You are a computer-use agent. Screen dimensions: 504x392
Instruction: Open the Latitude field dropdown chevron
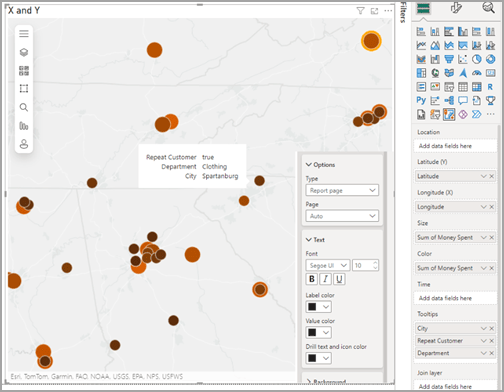(483, 176)
